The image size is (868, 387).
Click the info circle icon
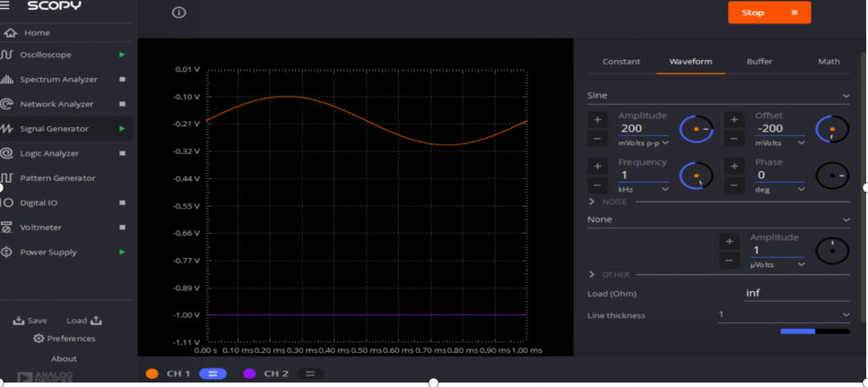[178, 13]
